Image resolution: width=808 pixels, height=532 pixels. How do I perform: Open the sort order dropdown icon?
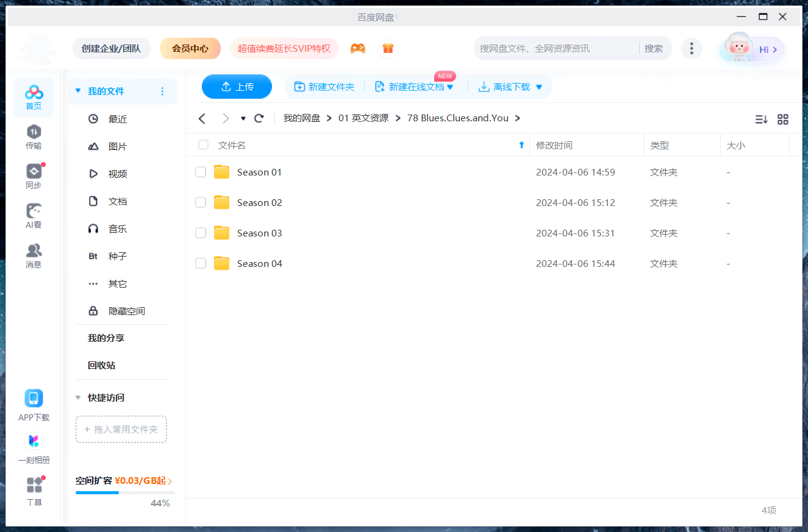(x=761, y=119)
